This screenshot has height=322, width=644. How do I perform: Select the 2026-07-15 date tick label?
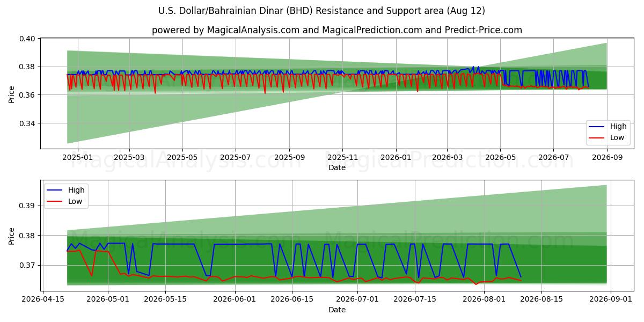click(415, 299)
